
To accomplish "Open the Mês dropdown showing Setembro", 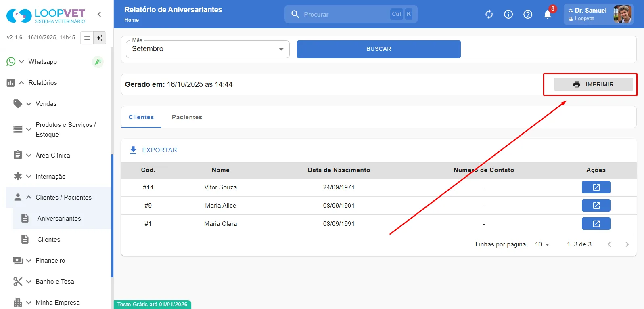I will coord(208,49).
